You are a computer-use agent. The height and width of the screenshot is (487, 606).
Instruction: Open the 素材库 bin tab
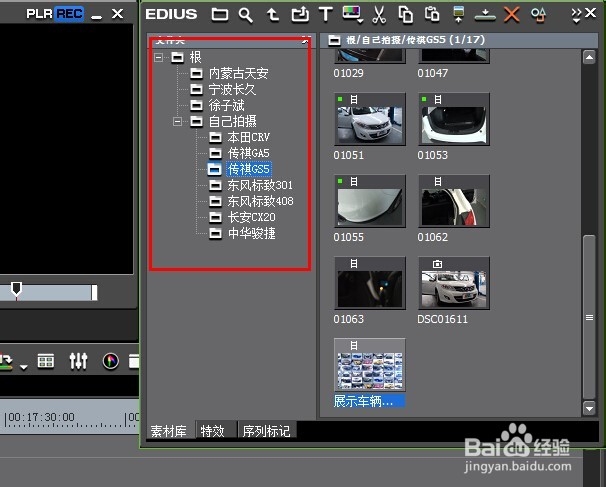(169, 431)
